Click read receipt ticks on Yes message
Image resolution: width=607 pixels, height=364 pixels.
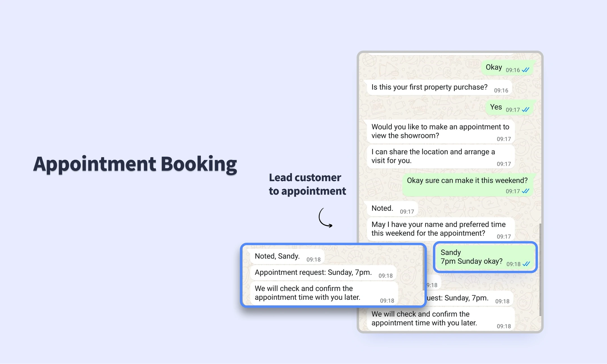[x=525, y=110]
